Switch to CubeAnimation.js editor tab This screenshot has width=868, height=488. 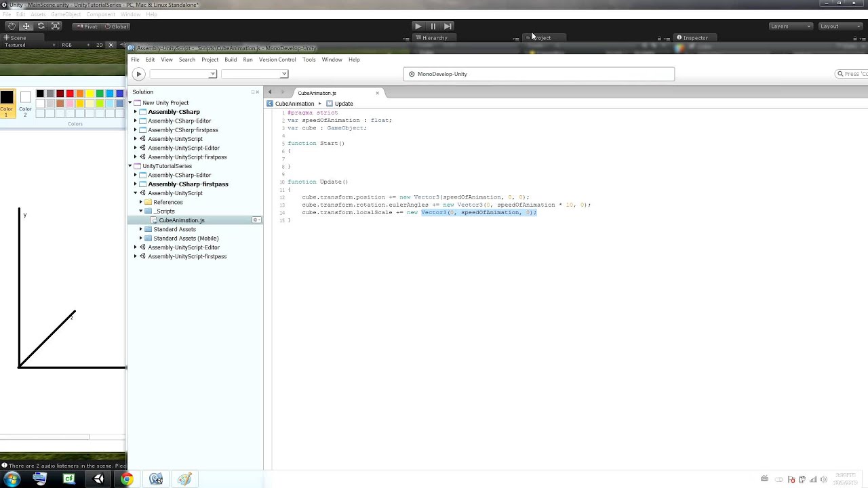click(317, 93)
